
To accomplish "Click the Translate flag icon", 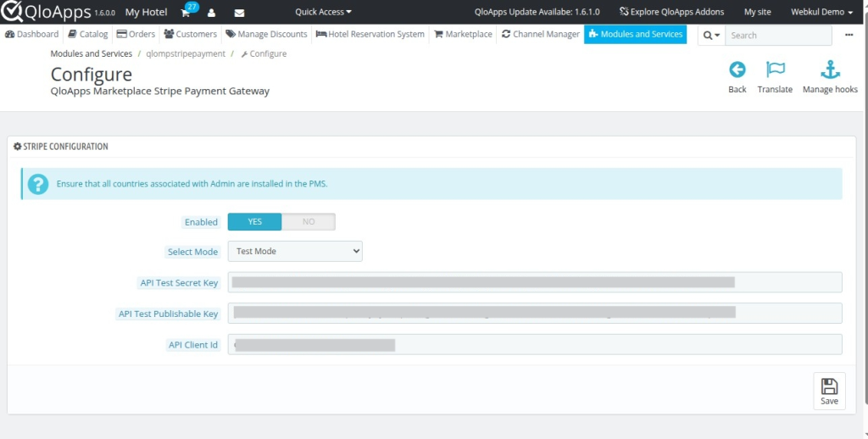I will (775, 69).
